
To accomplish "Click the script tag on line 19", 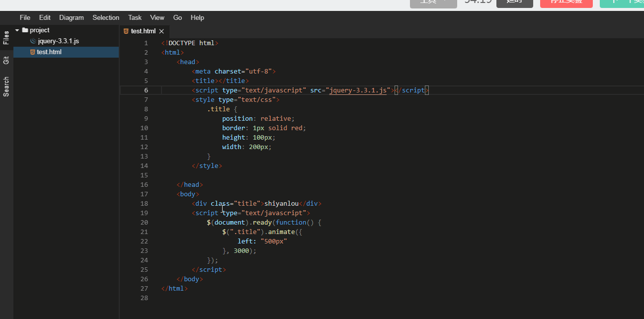I will [251, 213].
